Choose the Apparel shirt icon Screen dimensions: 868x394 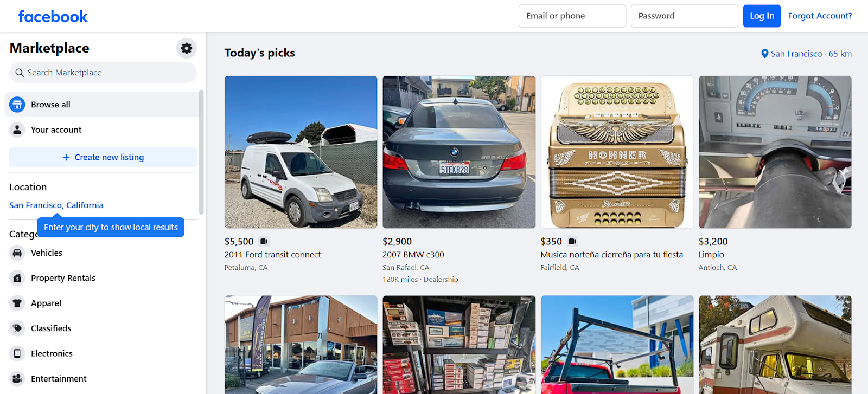[17, 303]
